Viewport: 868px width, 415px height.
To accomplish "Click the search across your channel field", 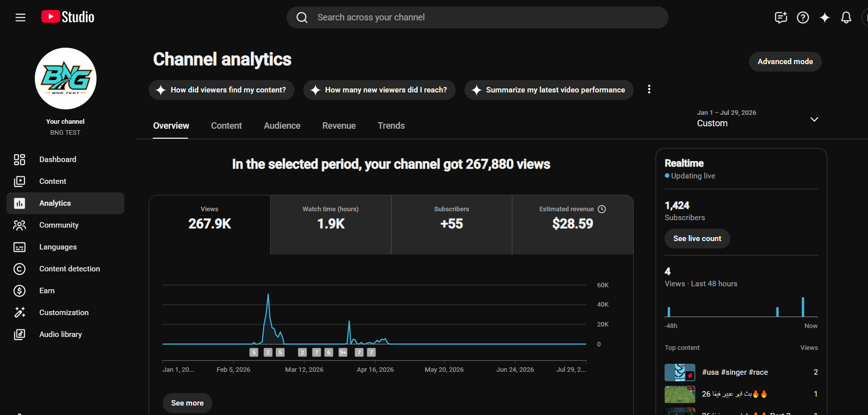I will tap(478, 17).
